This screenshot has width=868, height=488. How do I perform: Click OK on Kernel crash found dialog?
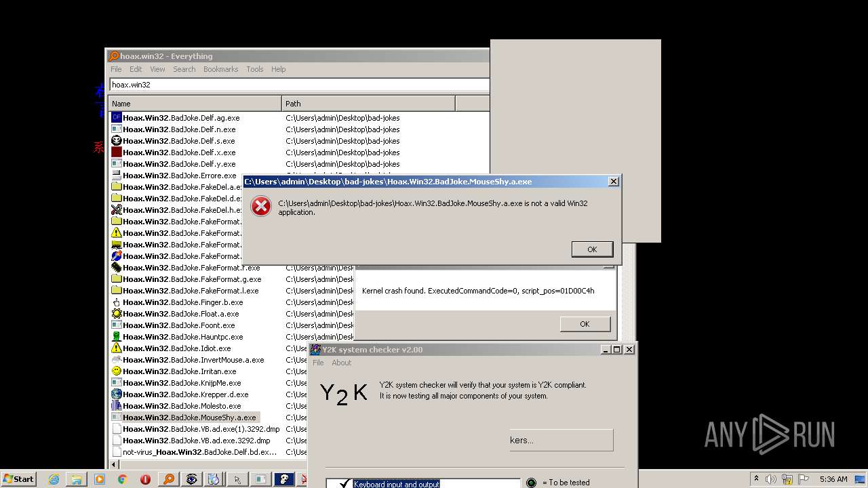point(585,324)
